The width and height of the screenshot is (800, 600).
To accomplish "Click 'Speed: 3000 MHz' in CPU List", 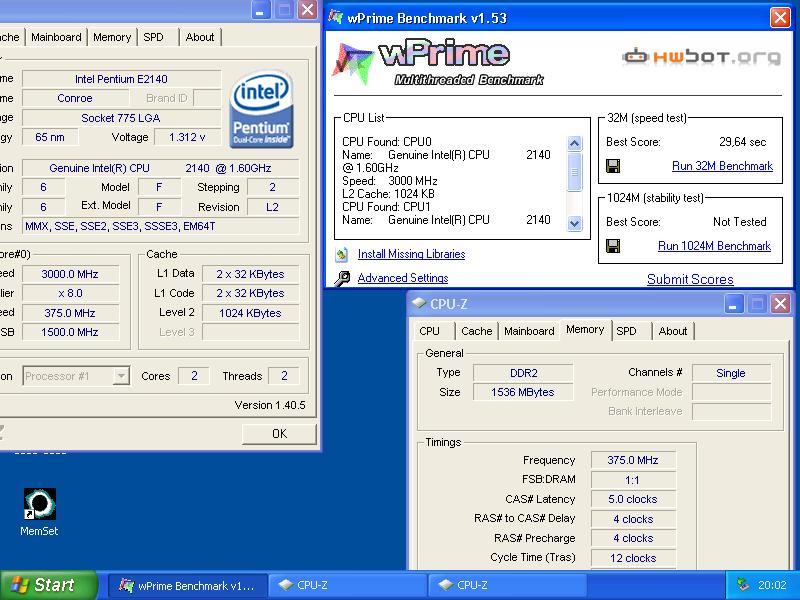I will tap(390, 181).
